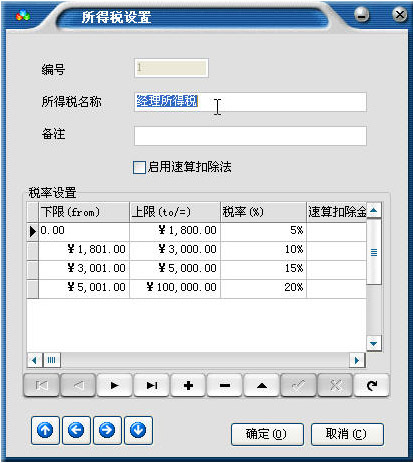Click the table's horizontal scroll right arrow
This screenshot has height=463, width=413.
(357, 360)
